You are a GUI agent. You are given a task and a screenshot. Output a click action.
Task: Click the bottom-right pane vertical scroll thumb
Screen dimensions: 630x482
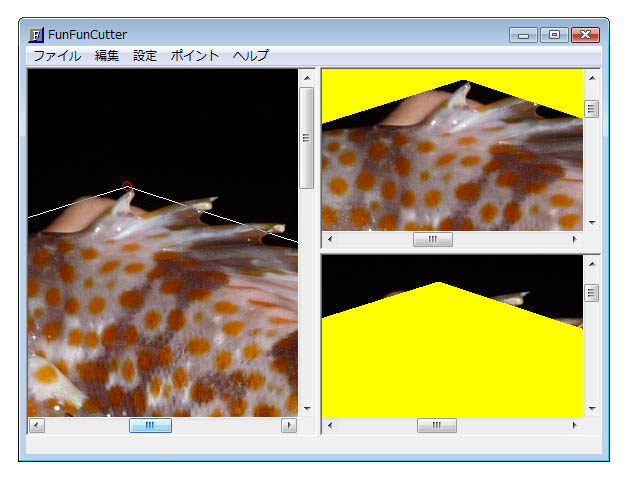tap(591, 293)
